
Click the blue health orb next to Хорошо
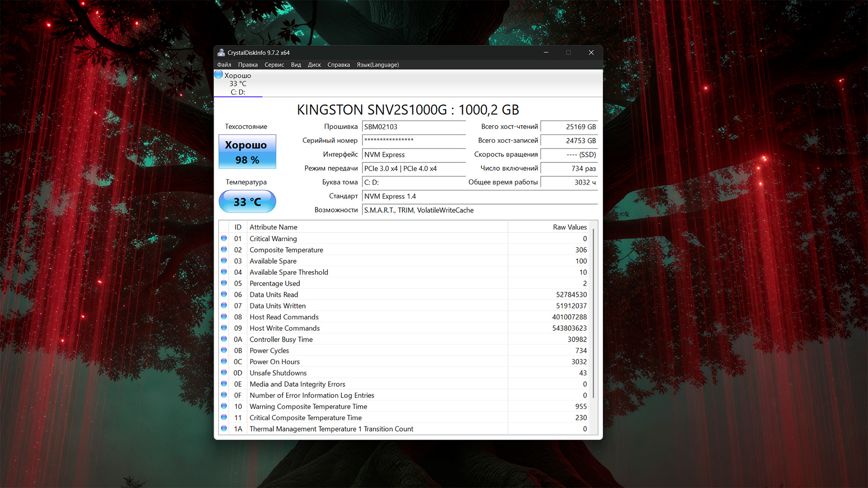[x=219, y=75]
